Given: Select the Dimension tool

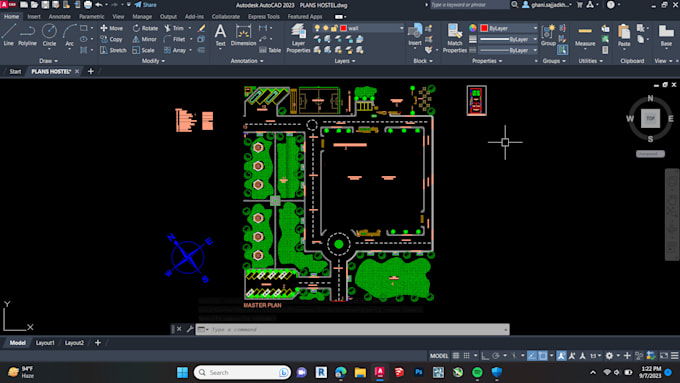Looking at the screenshot, I should [243, 35].
